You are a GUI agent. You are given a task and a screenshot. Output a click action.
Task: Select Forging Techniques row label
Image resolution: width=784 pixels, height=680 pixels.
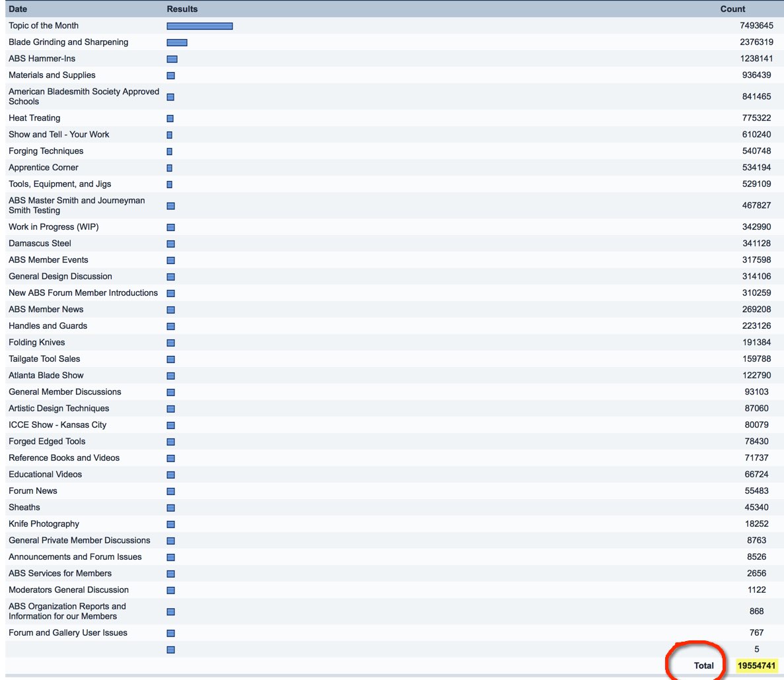pyautogui.click(x=46, y=151)
